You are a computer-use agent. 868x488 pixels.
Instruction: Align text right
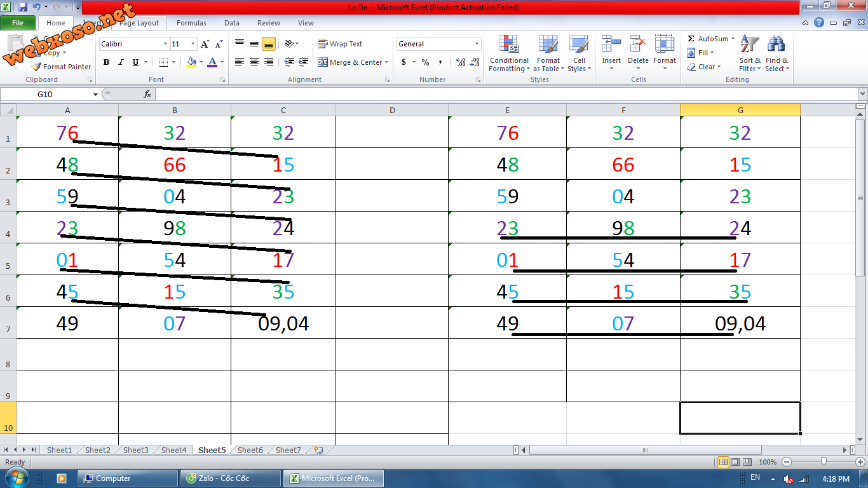[268, 62]
